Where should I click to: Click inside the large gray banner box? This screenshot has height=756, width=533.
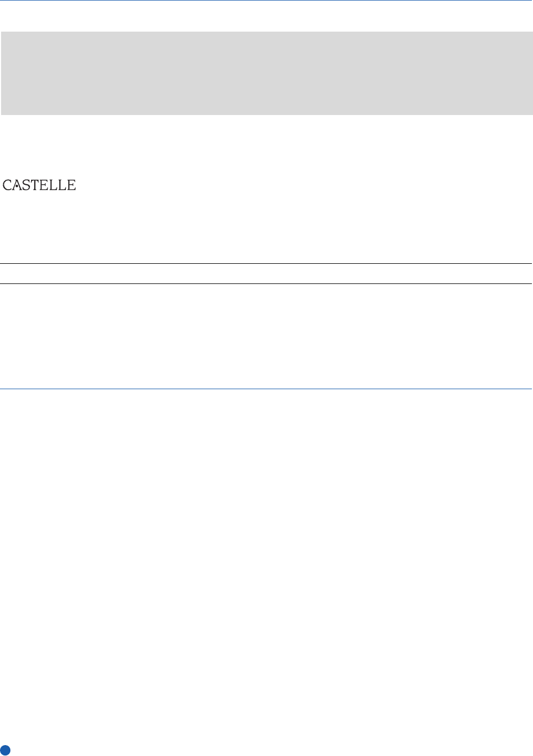tap(266, 73)
